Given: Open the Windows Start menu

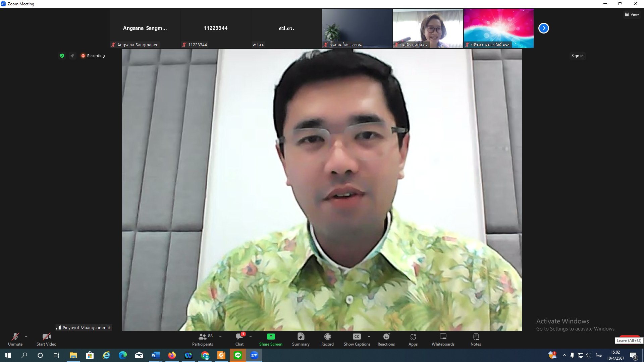Looking at the screenshot, I should tap(8, 355).
